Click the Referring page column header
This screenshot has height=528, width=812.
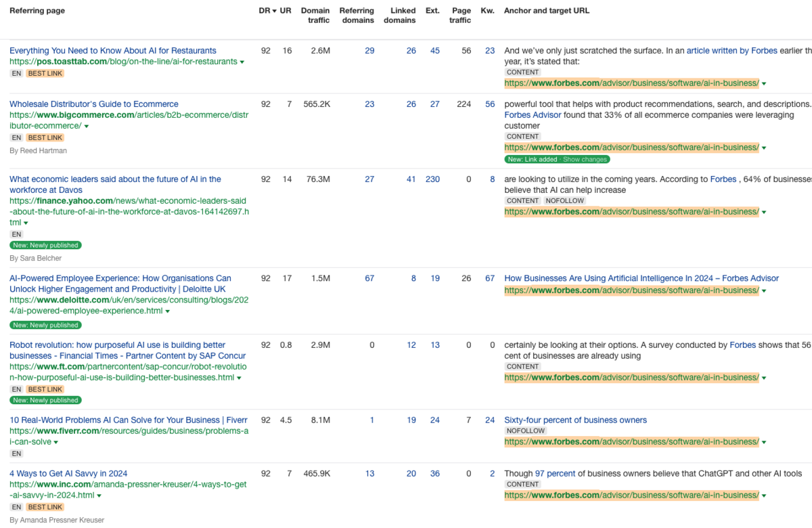pos(37,11)
